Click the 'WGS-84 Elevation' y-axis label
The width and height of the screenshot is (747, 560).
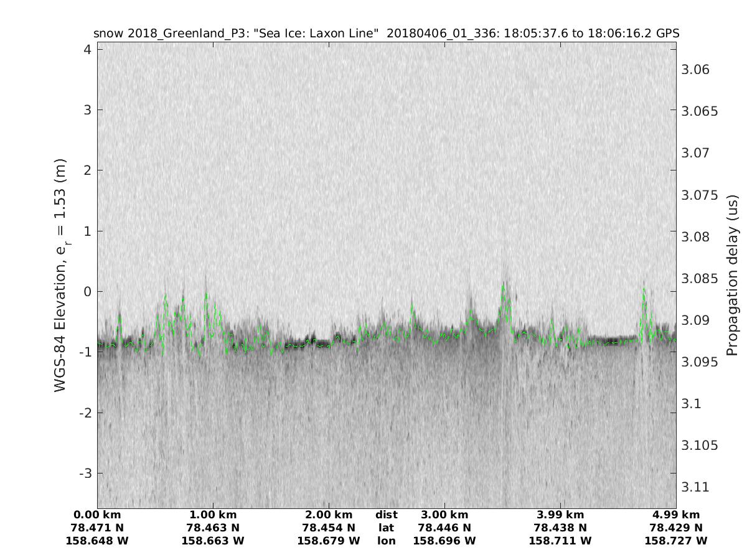pyautogui.click(x=60, y=274)
